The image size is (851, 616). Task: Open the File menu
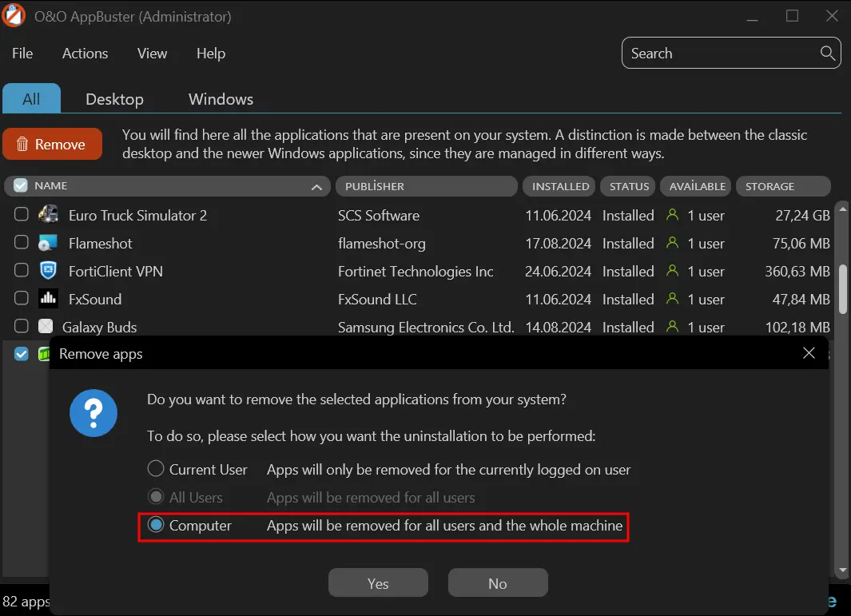point(22,54)
